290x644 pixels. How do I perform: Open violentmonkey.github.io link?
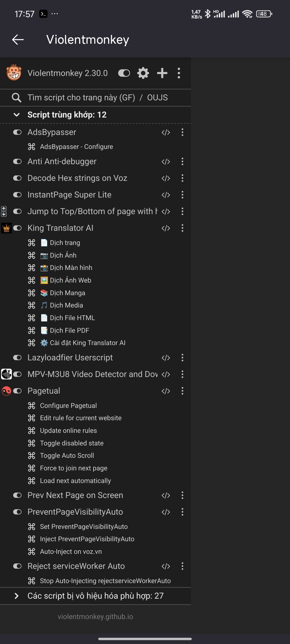95,617
